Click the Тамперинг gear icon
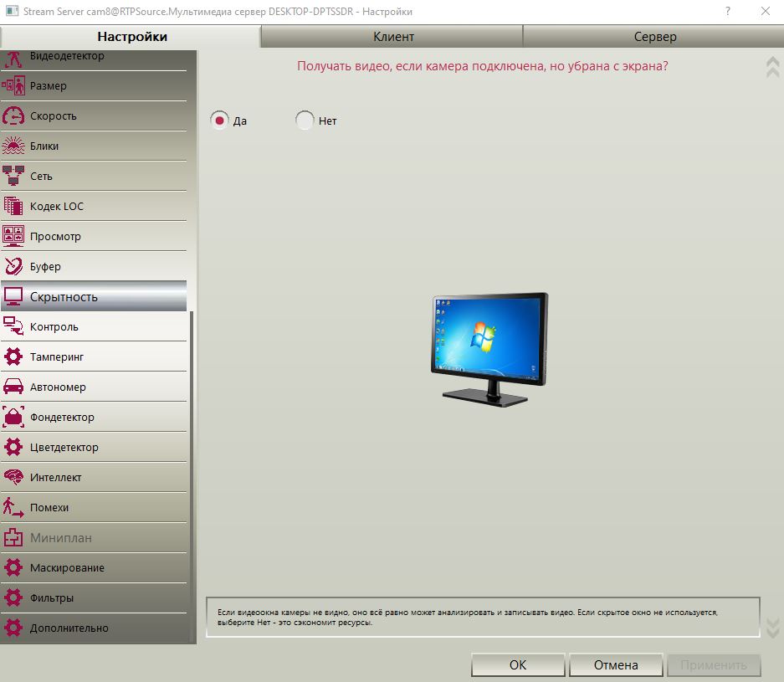784x682 pixels. click(13, 356)
